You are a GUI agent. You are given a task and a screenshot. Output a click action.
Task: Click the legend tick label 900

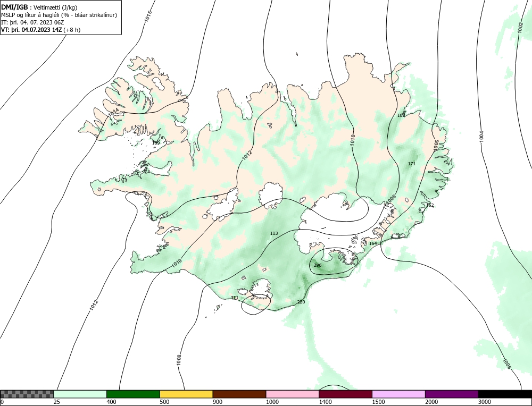218,402
